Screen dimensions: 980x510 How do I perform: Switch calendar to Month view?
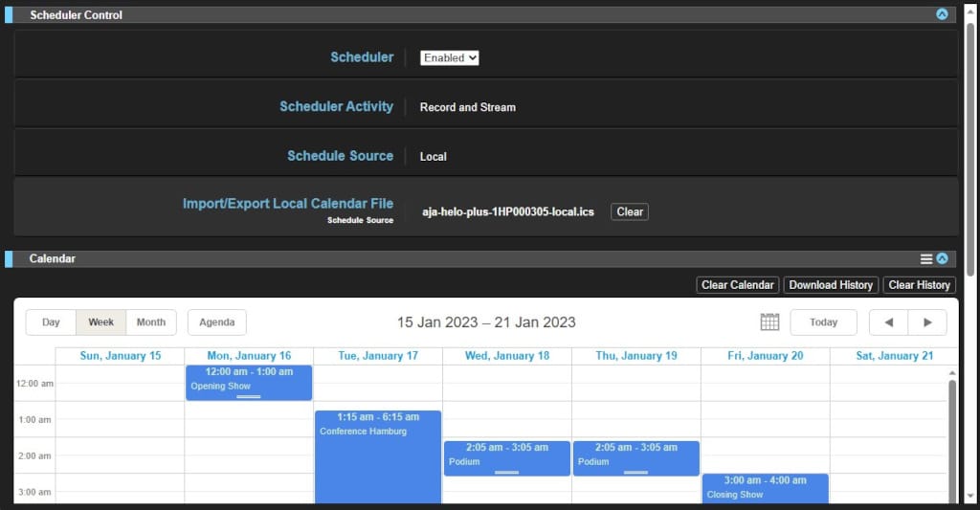150,322
